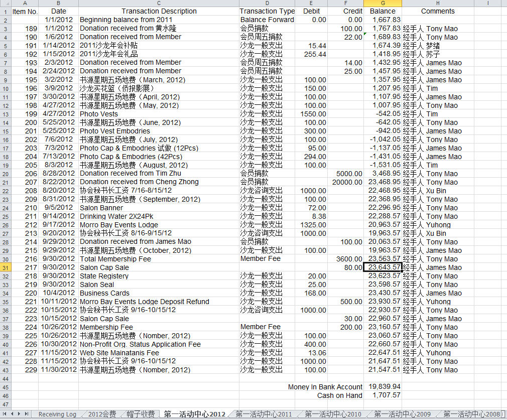
Task: Click the first-sheet navigation arrow
Action: point(4,414)
